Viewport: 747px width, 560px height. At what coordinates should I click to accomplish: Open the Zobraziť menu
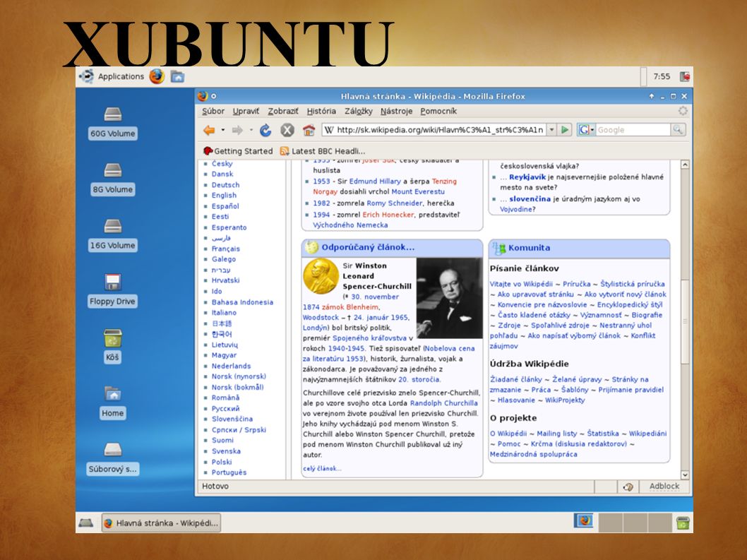tap(283, 111)
